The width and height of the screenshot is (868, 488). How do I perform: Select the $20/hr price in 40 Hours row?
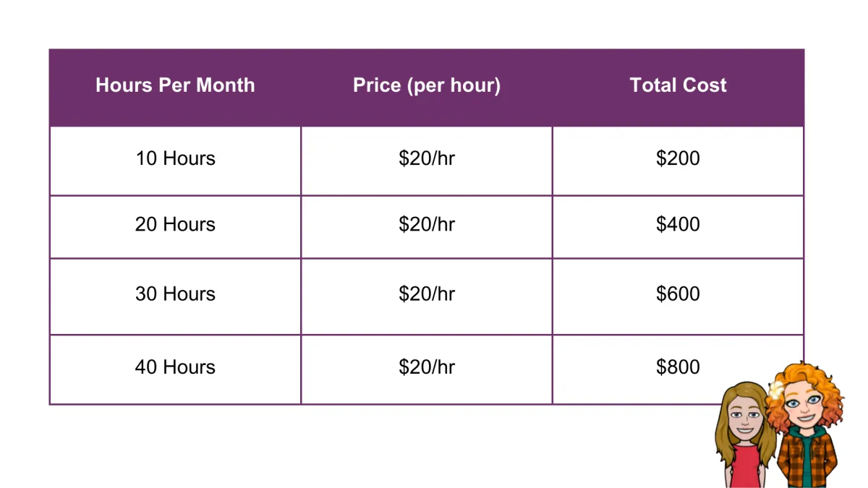(427, 369)
